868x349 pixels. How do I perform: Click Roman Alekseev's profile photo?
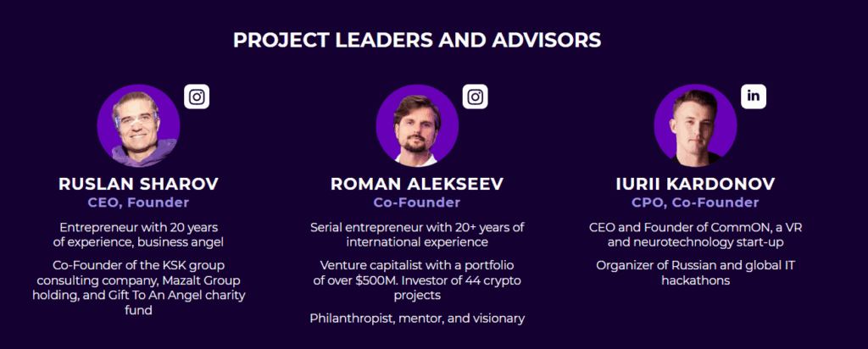pyautogui.click(x=417, y=125)
